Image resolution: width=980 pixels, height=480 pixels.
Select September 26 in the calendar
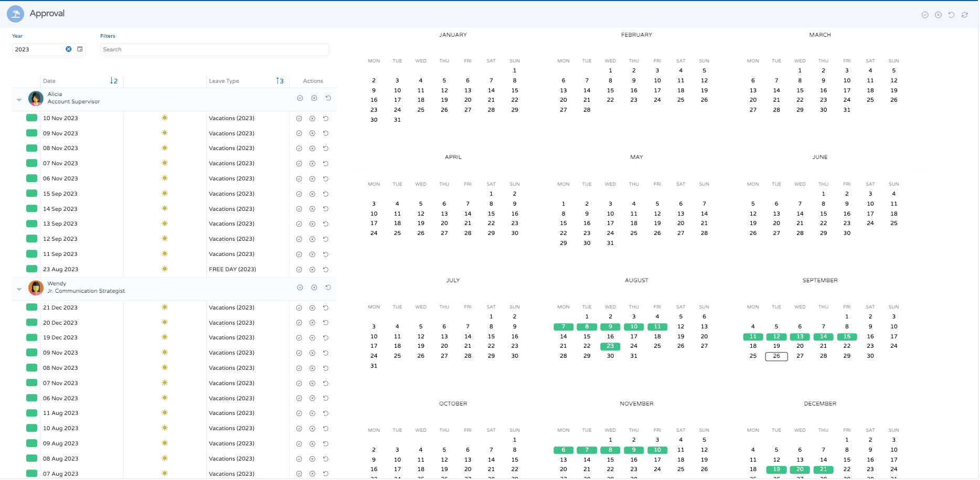776,356
